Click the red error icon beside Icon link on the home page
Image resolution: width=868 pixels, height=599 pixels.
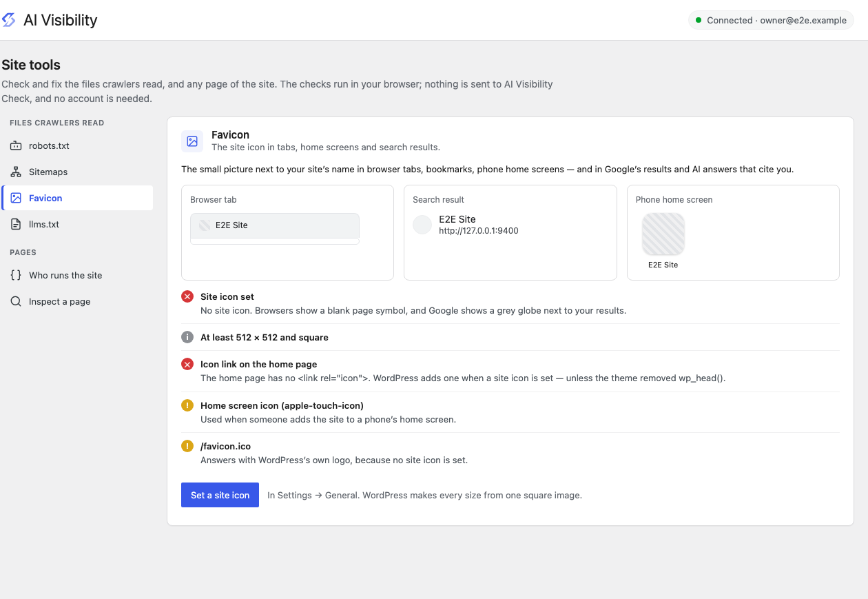pyautogui.click(x=187, y=364)
